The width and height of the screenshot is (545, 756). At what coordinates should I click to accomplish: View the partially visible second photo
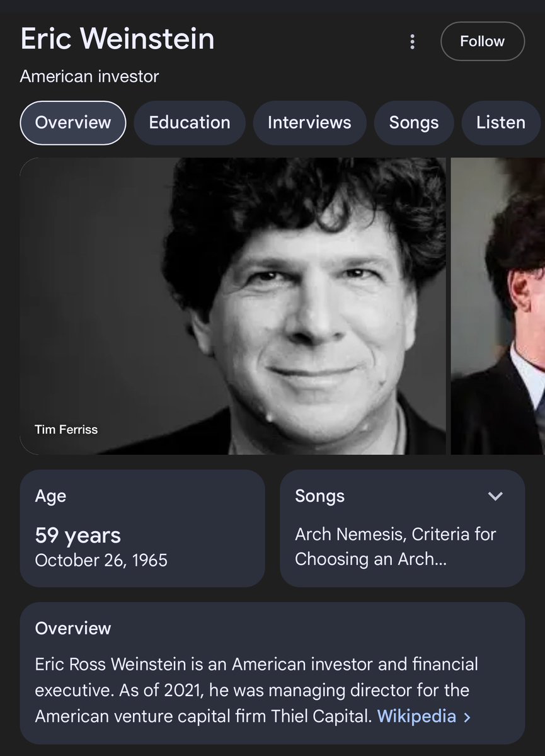click(x=498, y=306)
